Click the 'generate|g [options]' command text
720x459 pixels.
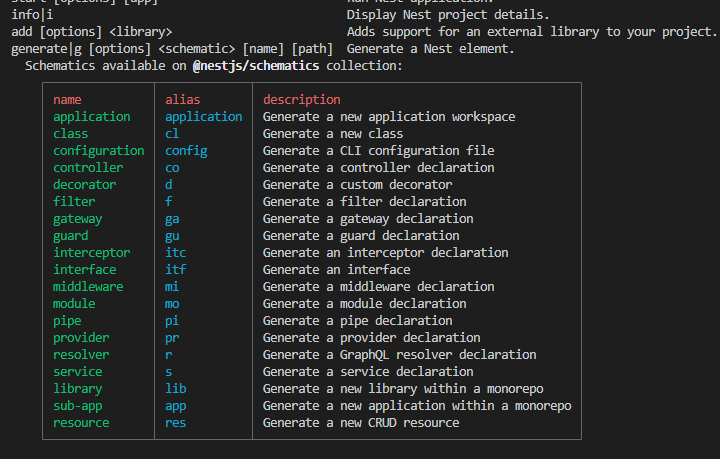81,49
